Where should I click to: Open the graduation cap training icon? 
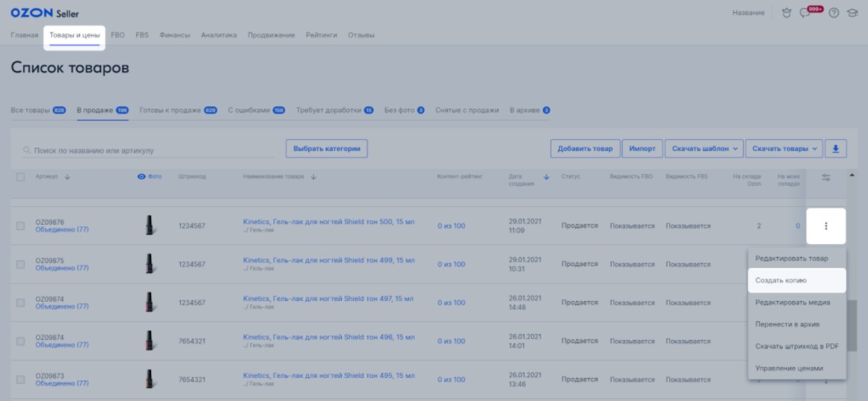pyautogui.click(x=853, y=13)
